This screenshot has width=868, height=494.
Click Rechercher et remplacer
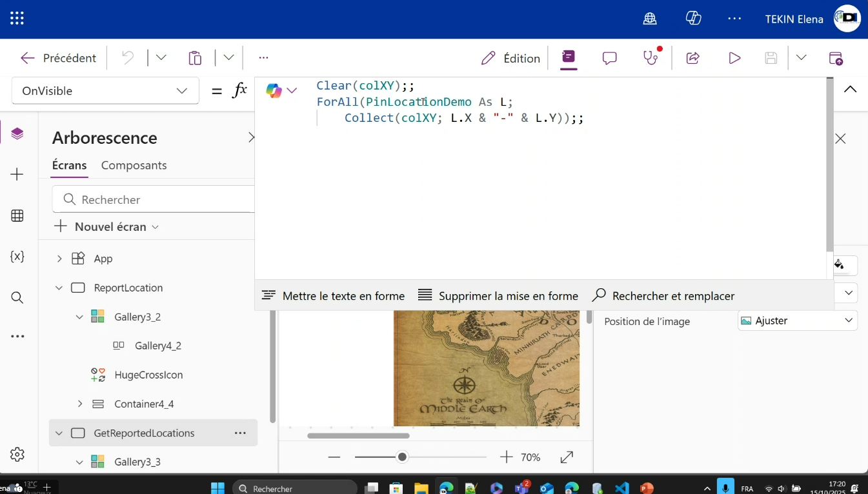click(663, 296)
